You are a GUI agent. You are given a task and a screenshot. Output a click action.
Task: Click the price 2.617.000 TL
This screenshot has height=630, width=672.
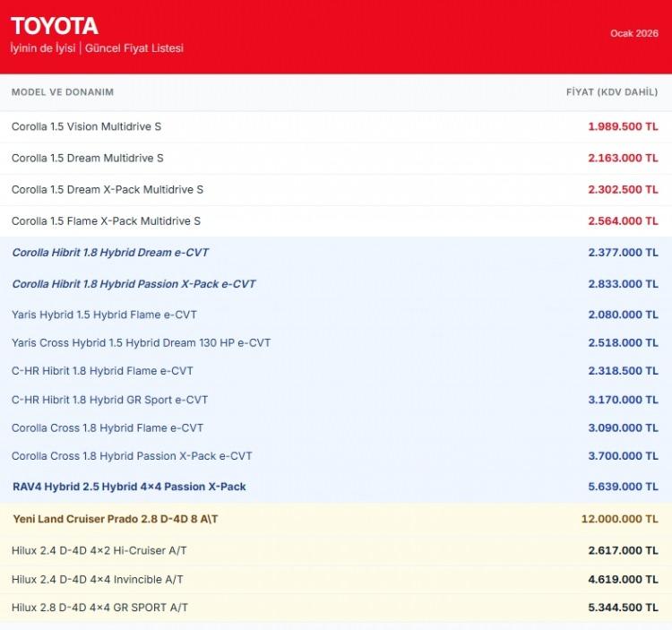pos(623,551)
